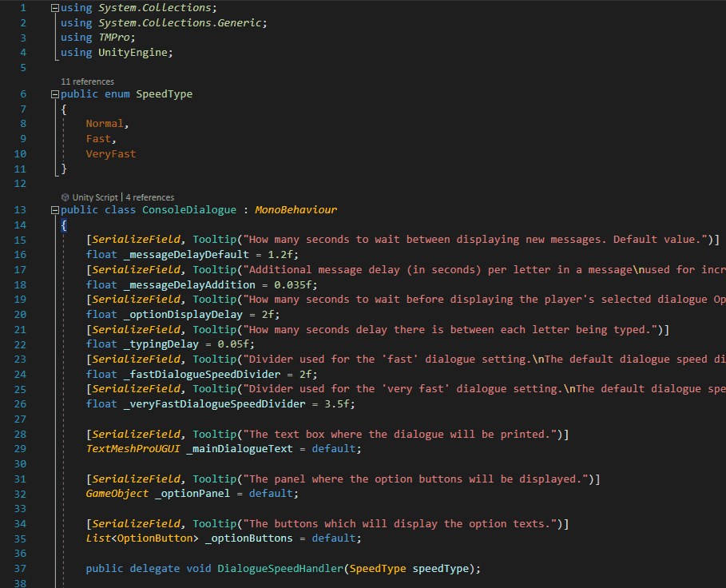
Task: Place cursor on the ConsoleDialogue class name
Action: coord(189,210)
